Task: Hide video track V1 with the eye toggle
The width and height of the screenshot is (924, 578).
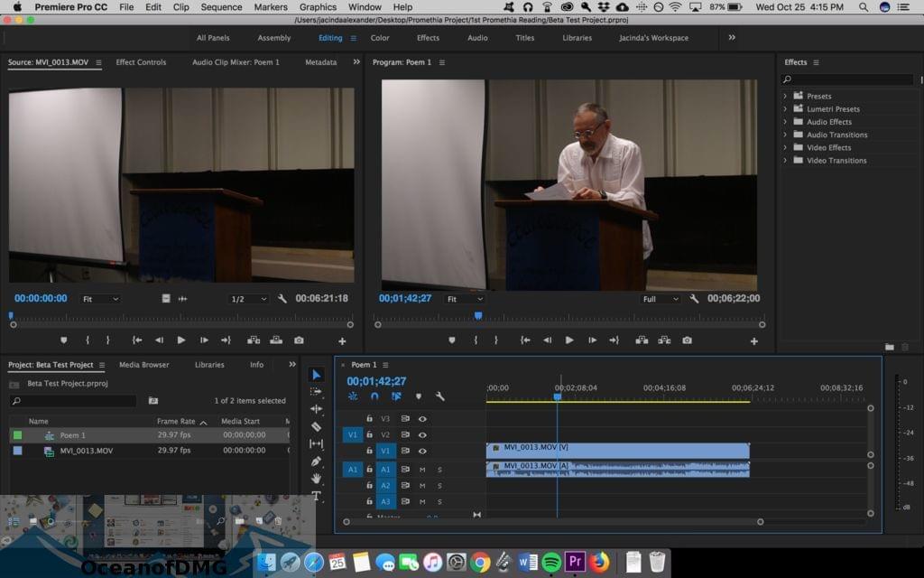Action: click(421, 451)
